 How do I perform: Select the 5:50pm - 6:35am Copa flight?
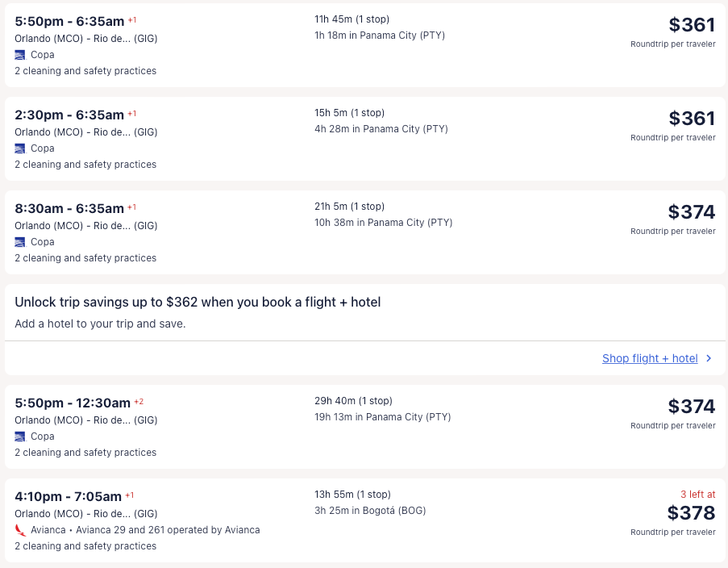pos(69,22)
